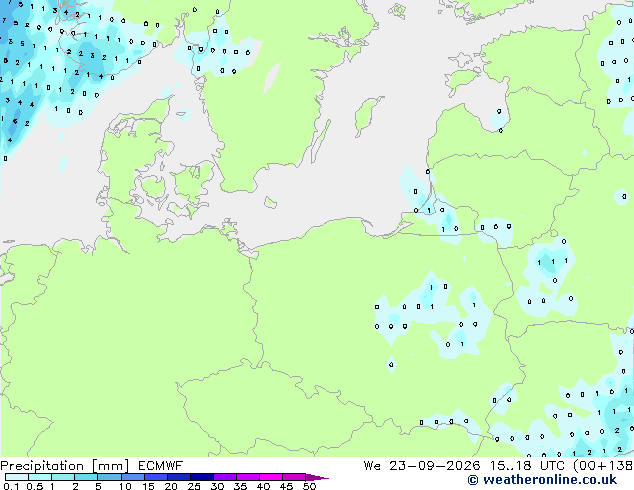Click Gotland island in the Baltic Sea
This screenshot has width=634, height=490.
point(368,116)
